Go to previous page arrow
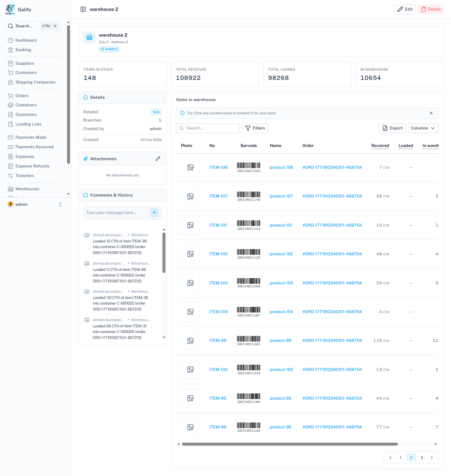 (x=390, y=458)
